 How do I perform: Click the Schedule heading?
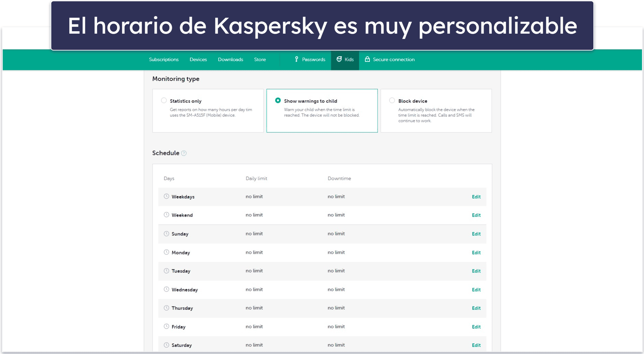pos(166,153)
